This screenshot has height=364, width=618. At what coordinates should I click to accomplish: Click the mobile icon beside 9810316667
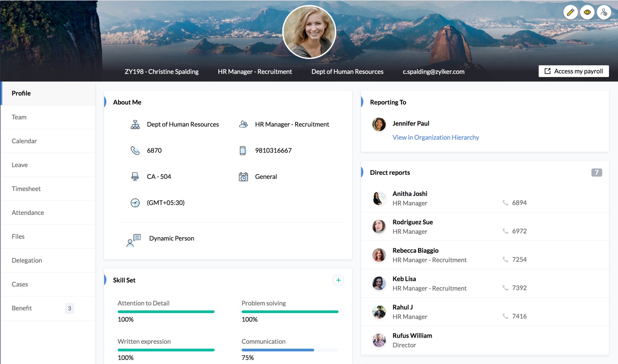(243, 151)
